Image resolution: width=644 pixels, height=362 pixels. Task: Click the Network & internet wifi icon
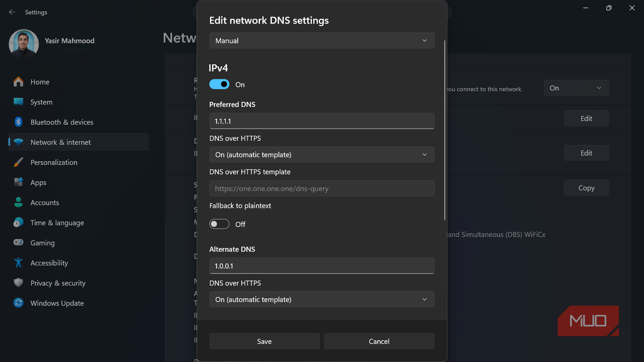pos(18,142)
